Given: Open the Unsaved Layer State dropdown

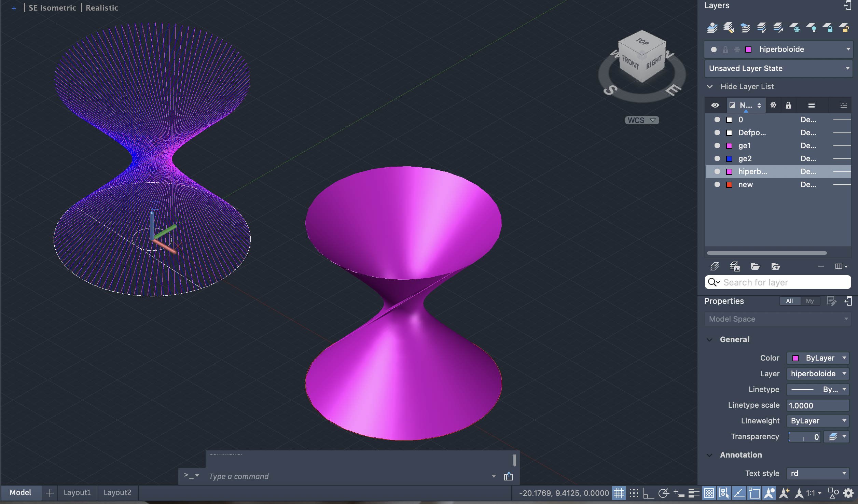Looking at the screenshot, I should coord(779,68).
